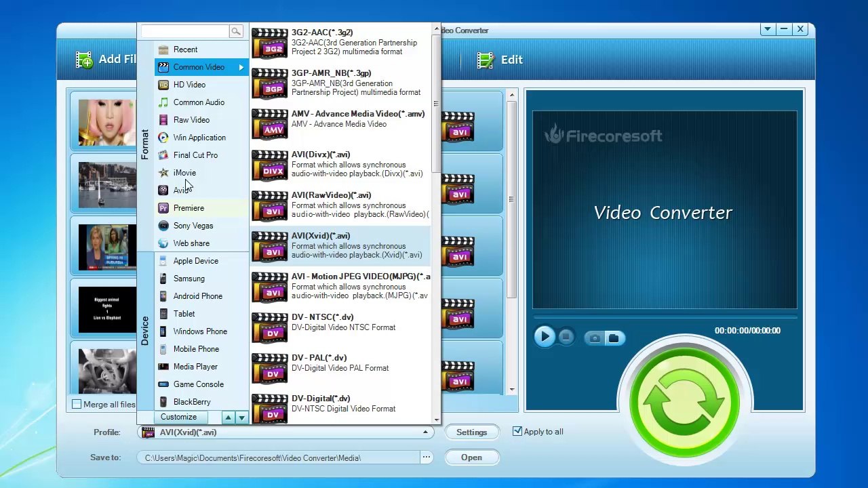Viewport: 868px width, 488px height.
Task: Click the HD Video category icon
Action: click(163, 85)
